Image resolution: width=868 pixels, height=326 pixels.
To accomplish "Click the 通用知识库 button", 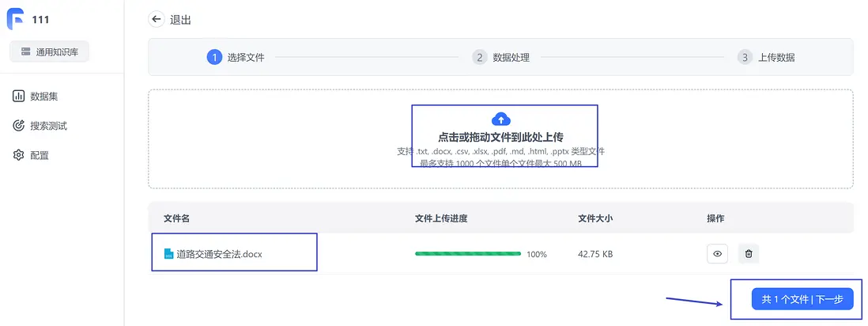I will pyautogui.click(x=50, y=52).
